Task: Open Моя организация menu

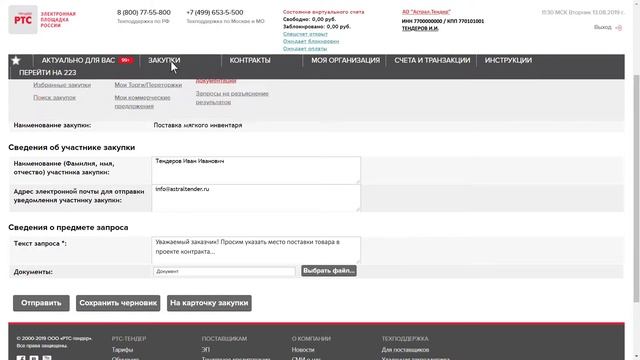Action: [345, 60]
